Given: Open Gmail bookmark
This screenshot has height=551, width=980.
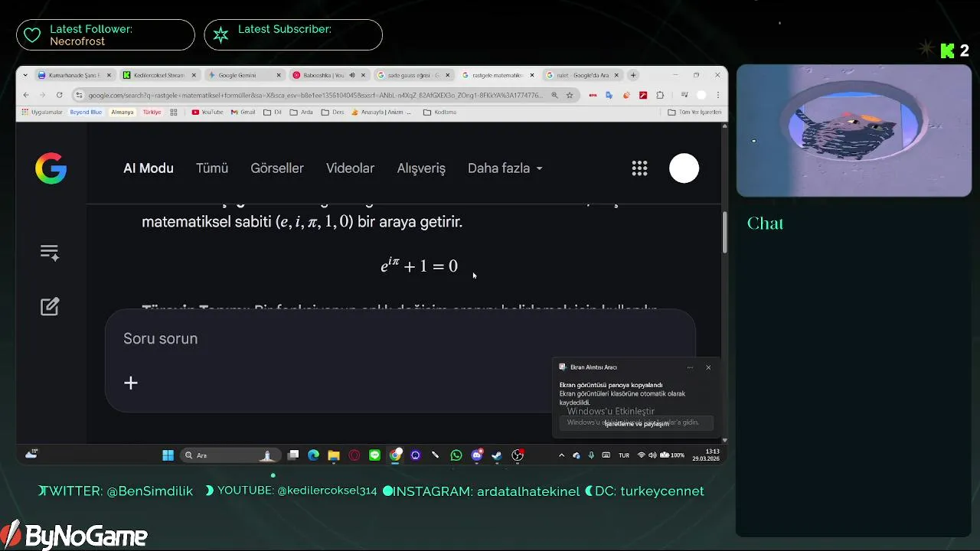Looking at the screenshot, I should (x=243, y=112).
